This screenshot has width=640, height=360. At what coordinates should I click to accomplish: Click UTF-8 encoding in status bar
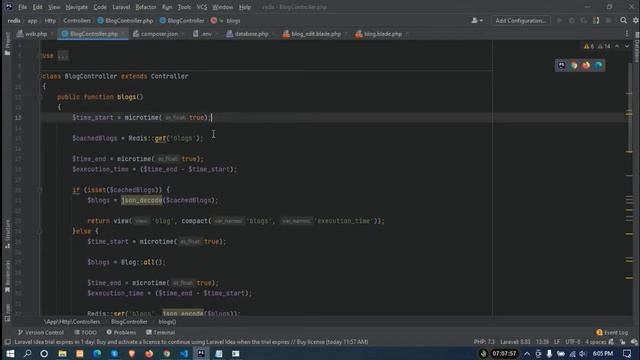[x=573, y=342]
